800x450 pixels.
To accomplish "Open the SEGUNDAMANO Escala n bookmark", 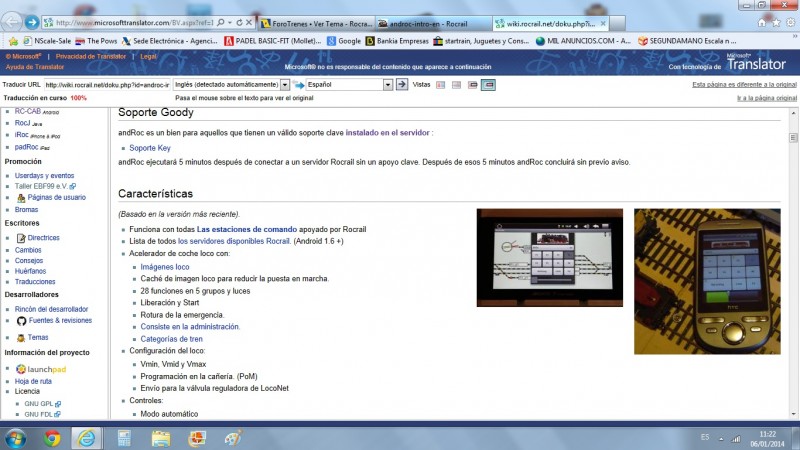I will pos(687,41).
